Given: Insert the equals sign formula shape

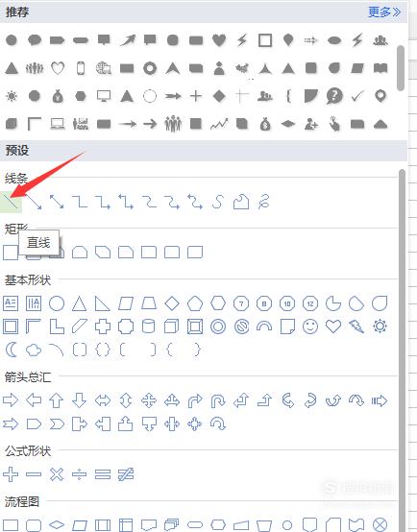Looking at the screenshot, I should 103,474.
